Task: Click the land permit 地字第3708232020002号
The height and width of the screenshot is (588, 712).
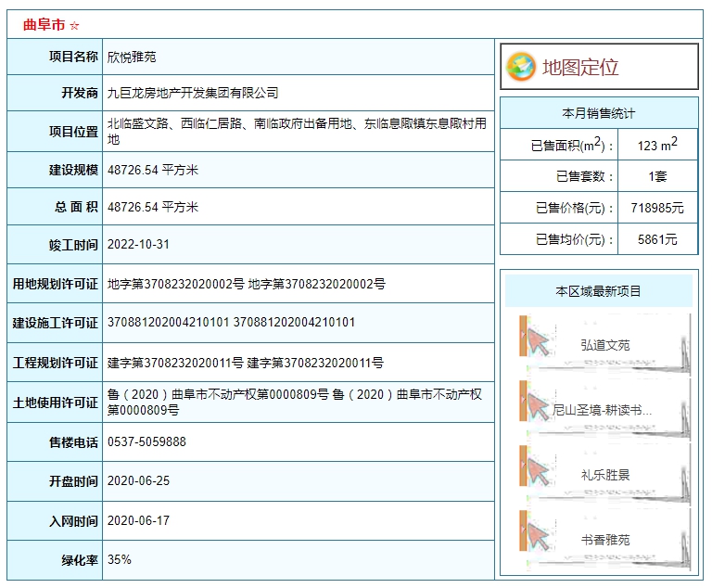Action: point(176,284)
